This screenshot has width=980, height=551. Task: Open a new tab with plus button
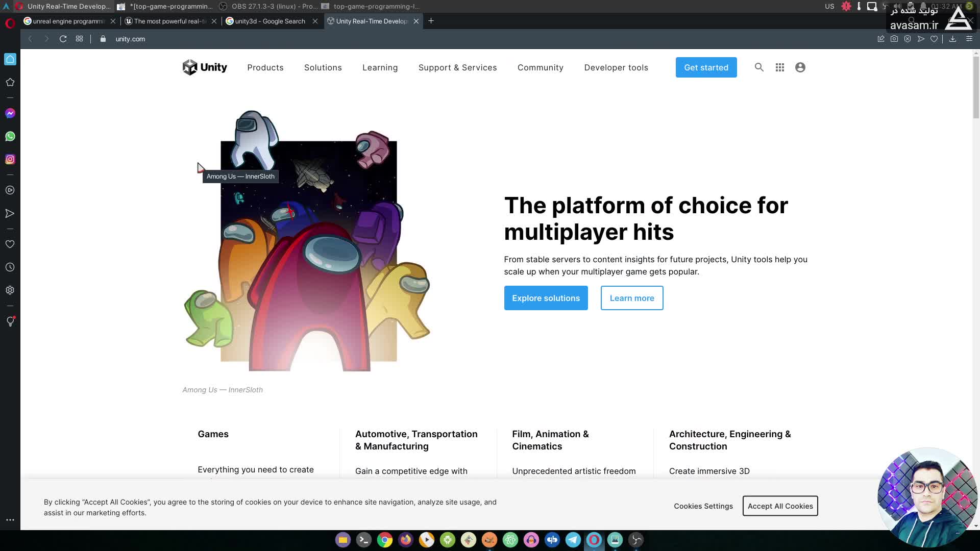pos(431,21)
